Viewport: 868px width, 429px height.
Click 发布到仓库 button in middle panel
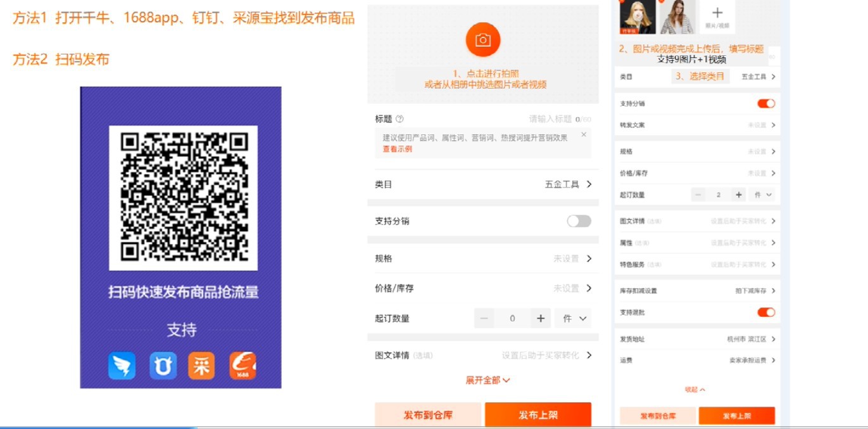click(428, 415)
